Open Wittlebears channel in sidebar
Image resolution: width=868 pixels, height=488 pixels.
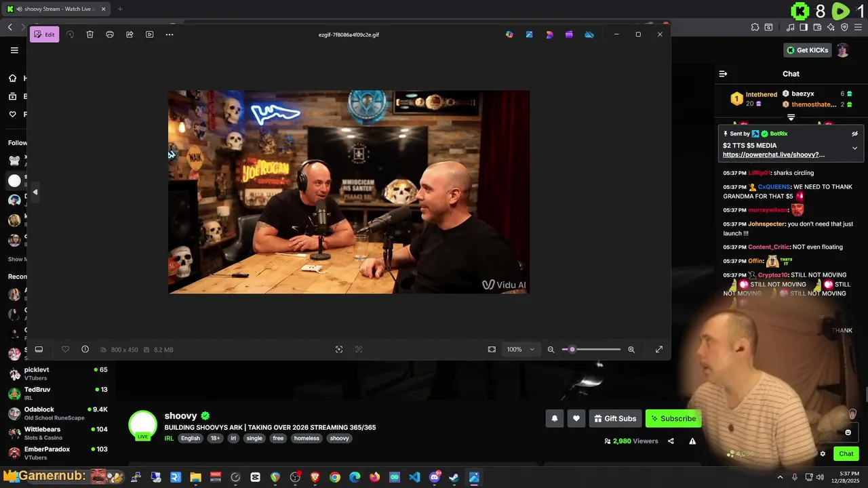tap(58, 433)
